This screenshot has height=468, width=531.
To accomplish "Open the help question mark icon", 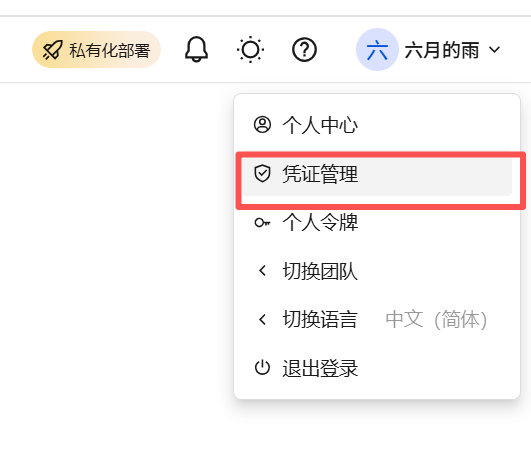I will pyautogui.click(x=304, y=49).
